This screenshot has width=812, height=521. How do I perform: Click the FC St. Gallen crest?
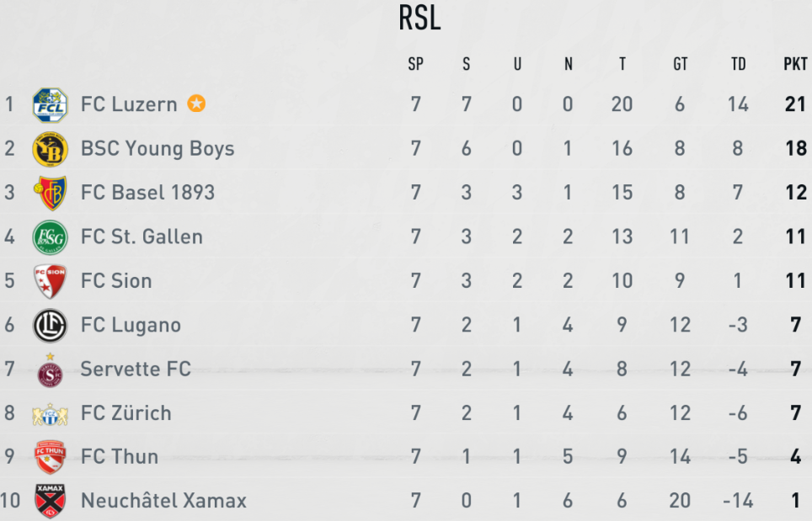click(x=50, y=237)
